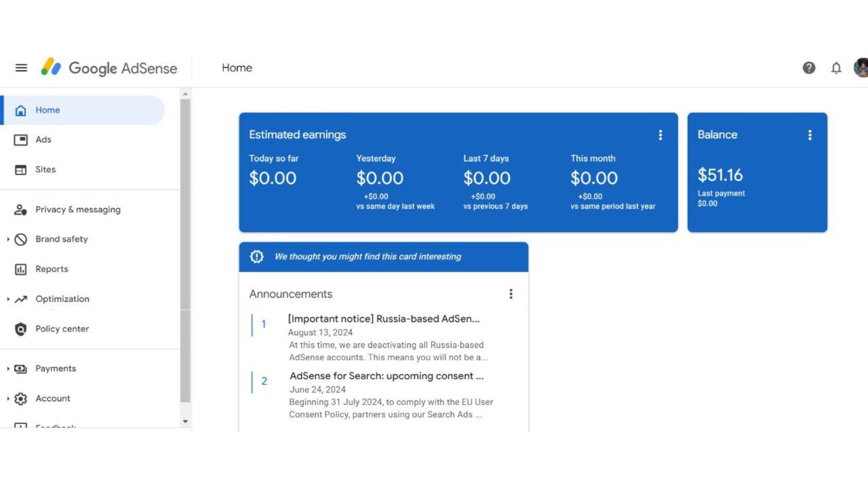Go to Home in the sidebar

point(83,110)
